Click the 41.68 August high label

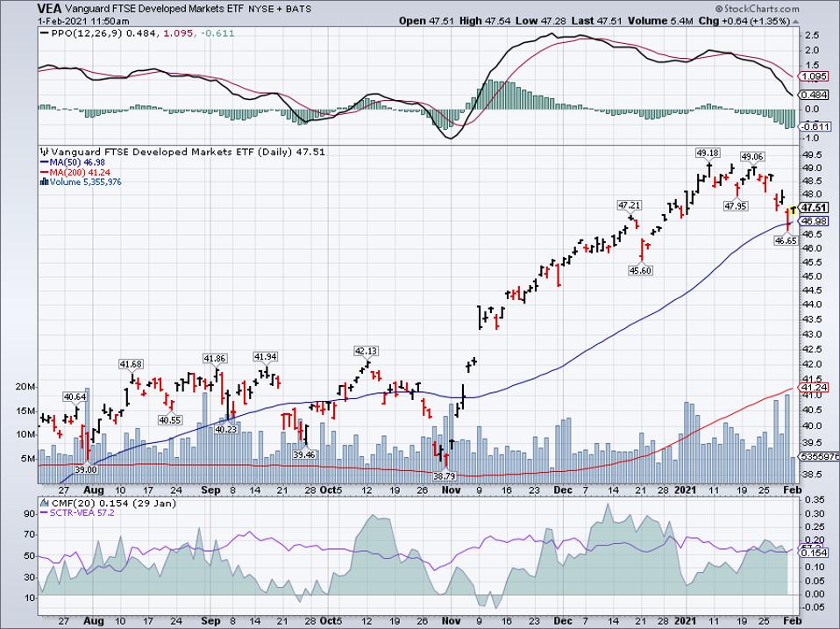pos(131,364)
